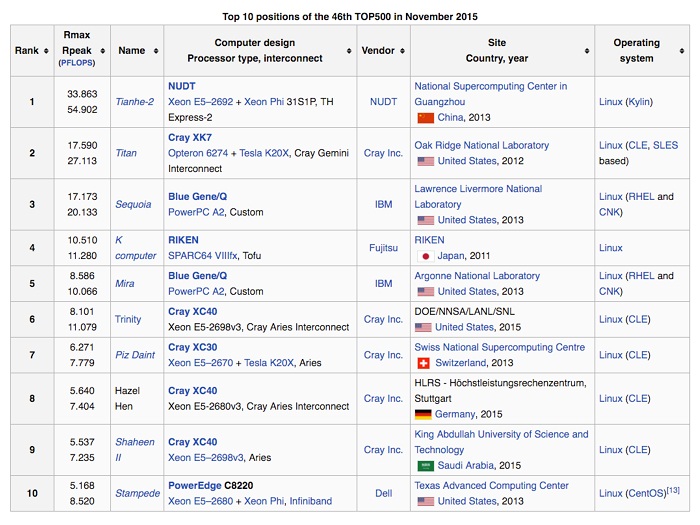Select the DOE/NNSA/LANL/SNL site text
This screenshot has height=525, width=700.
(x=464, y=312)
